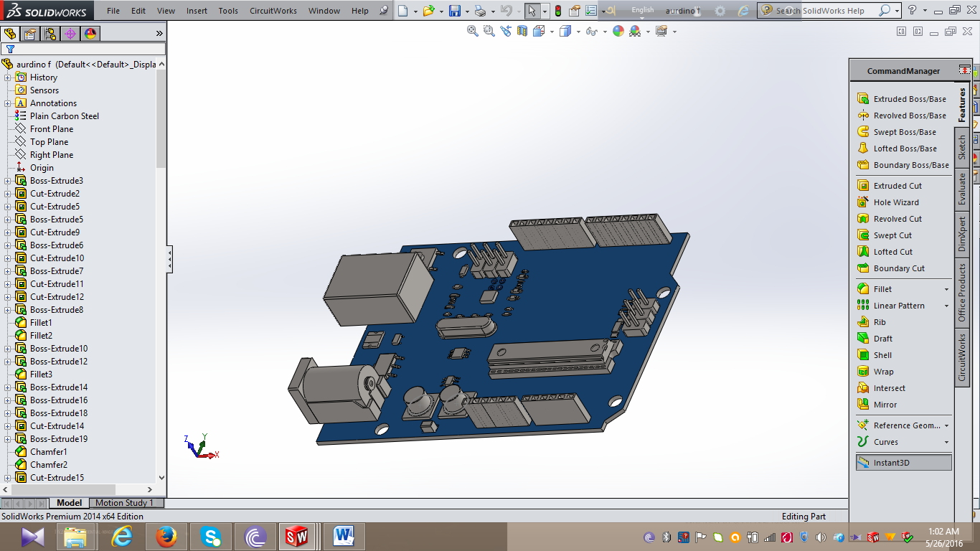Viewport: 980px width, 551px height.
Task: Click the Zoom to Area icon
Action: 489,31
